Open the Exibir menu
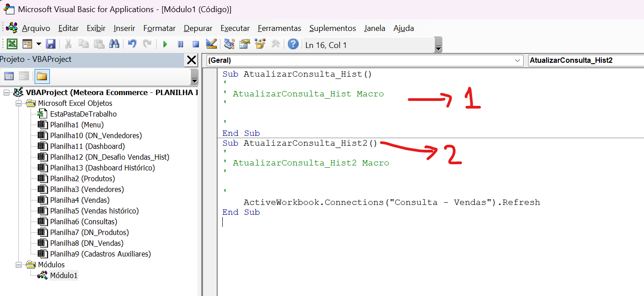Image resolution: width=644 pixels, height=296 pixels. (96, 28)
